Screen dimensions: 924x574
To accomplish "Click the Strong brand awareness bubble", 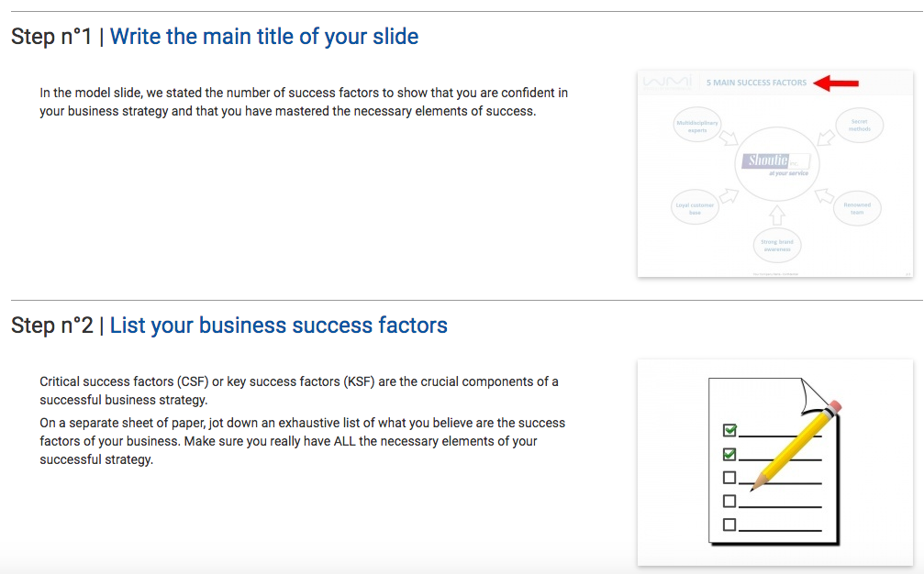I will point(776,245).
